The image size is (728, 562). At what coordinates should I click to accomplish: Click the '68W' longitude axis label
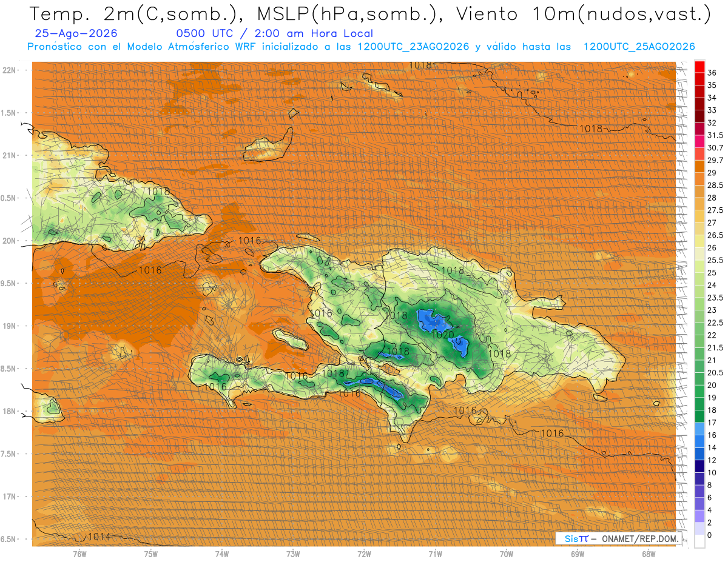pos(649,554)
